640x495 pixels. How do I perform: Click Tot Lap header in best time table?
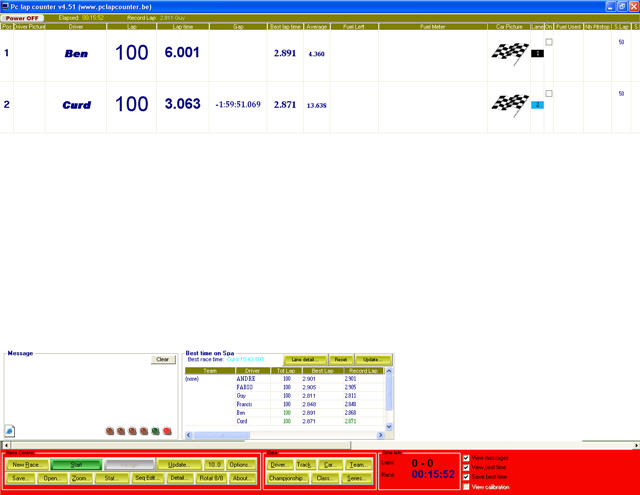286,371
